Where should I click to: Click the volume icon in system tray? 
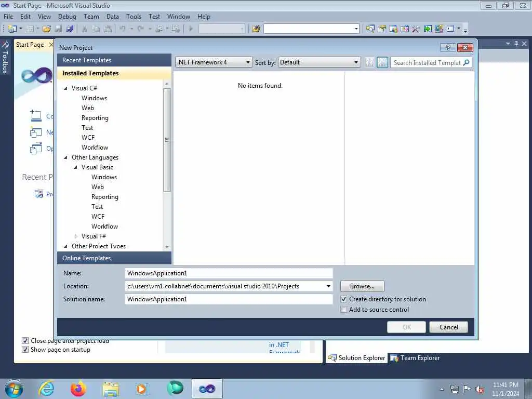(480, 389)
